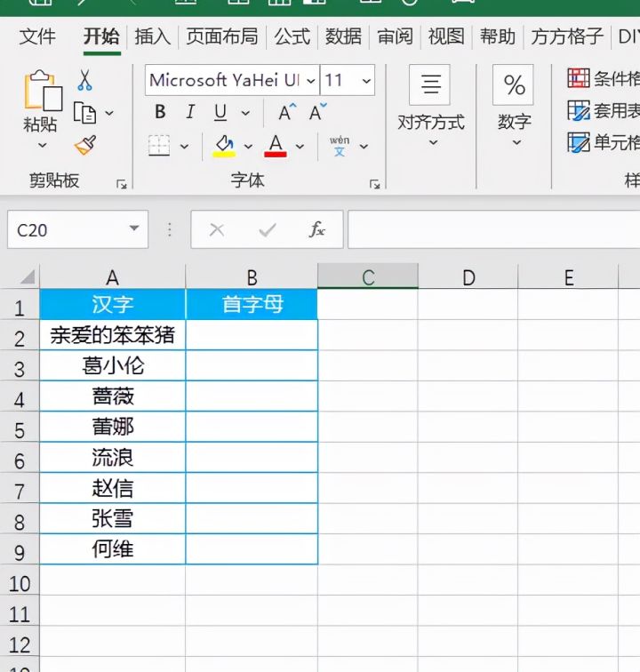Click the wén phonetic guide icon
This screenshot has width=640, height=672.
click(339, 146)
